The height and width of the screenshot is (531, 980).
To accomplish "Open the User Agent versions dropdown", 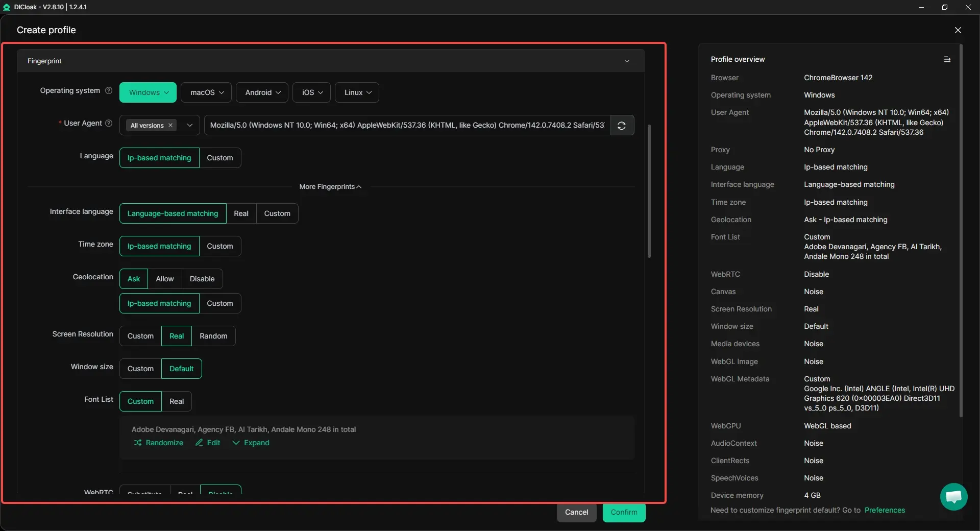I will pos(190,126).
